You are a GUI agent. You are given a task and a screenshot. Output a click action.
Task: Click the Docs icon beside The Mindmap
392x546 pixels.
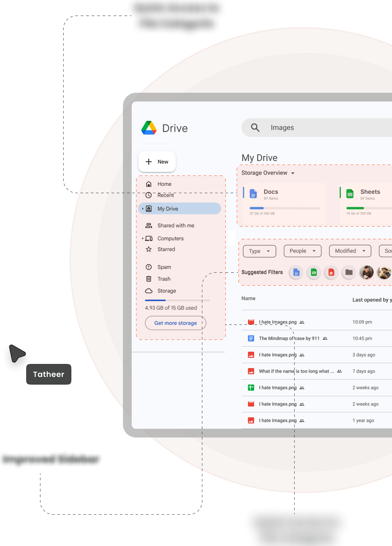point(251,338)
